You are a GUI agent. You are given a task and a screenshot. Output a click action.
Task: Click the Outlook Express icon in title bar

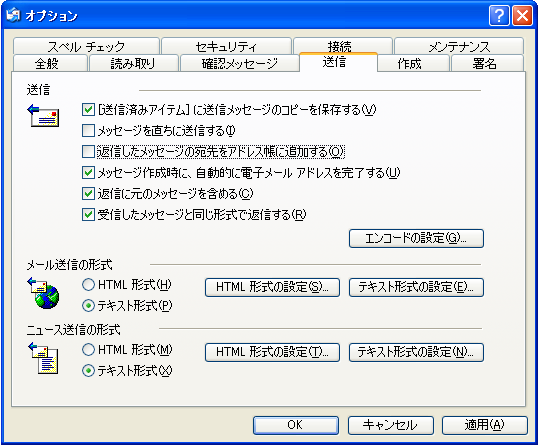[14, 15]
